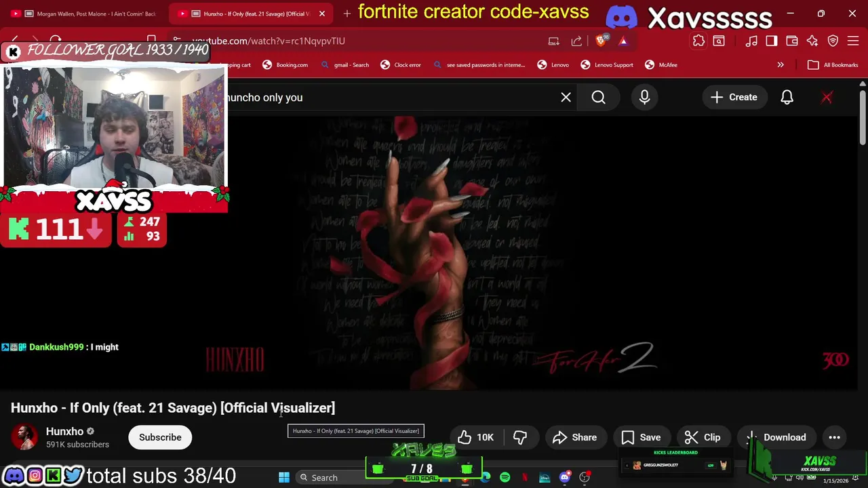
Task: Clear the YouTube search text with X
Action: point(566,98)
